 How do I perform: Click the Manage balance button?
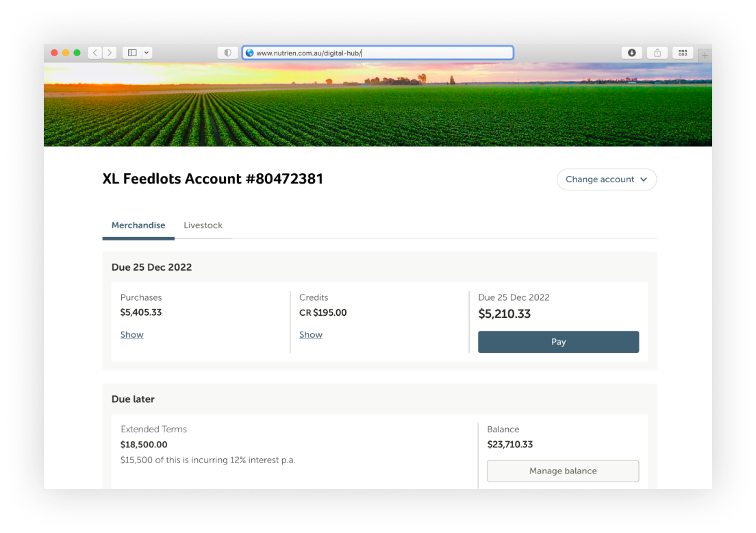coord(563,471)
